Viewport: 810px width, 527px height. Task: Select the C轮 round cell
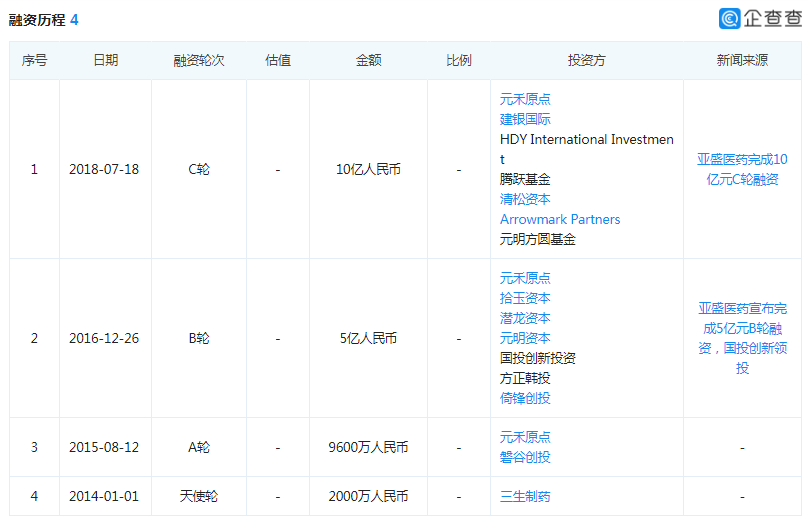point(199,169)
